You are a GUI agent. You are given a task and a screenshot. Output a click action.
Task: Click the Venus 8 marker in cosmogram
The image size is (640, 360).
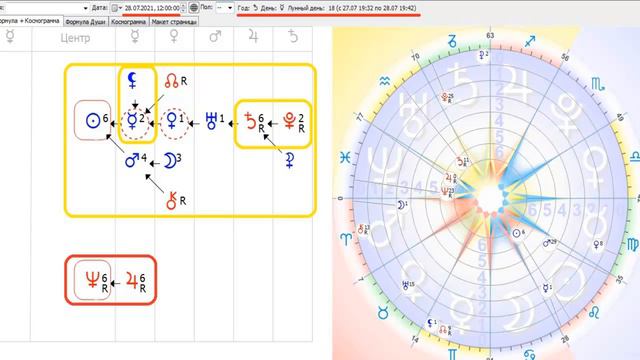[598, 244]
